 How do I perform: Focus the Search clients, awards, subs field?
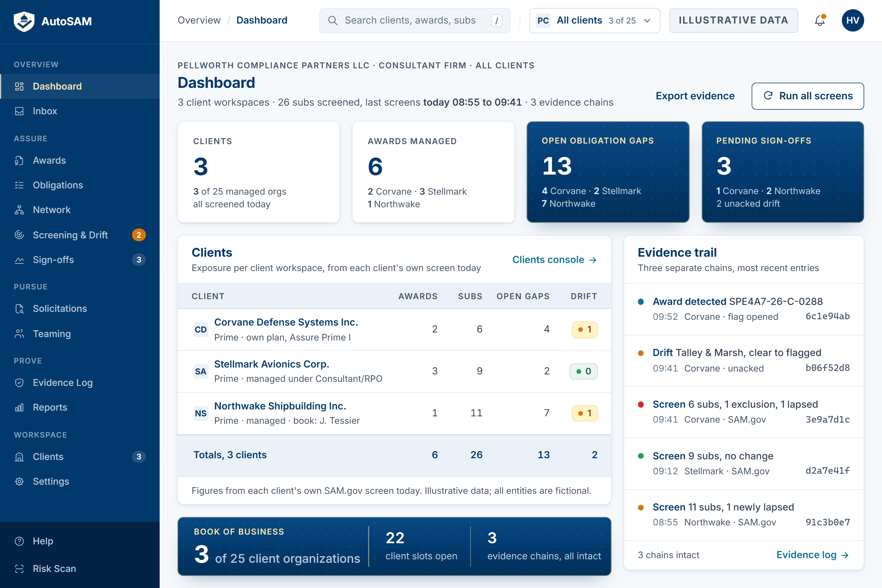(414, 20)
